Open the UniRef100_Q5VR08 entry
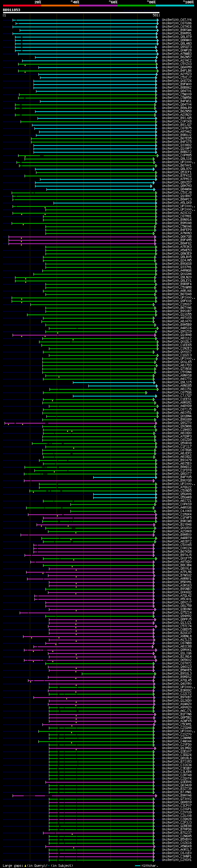 (177, 443)
